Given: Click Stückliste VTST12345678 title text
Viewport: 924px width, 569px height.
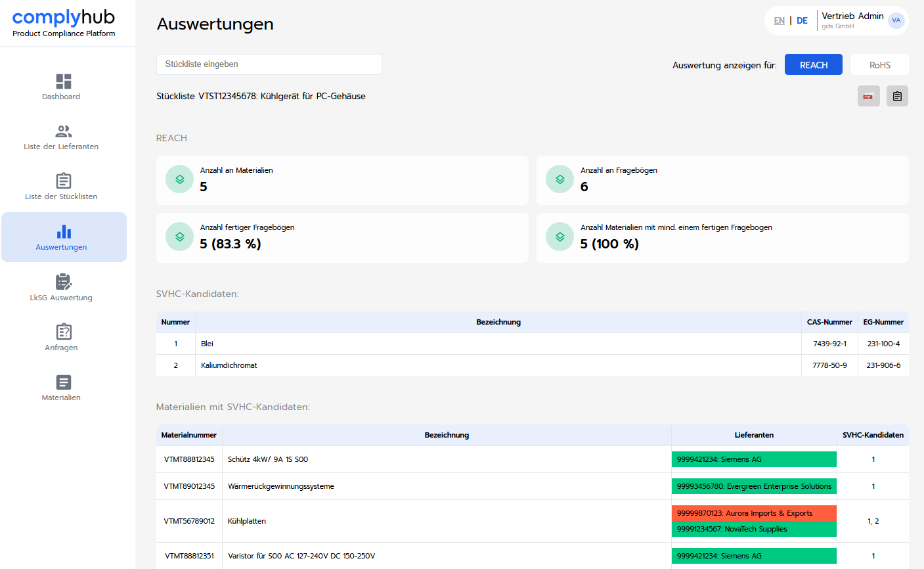Looking at the screenshot, I should click(x=261, y=96).
